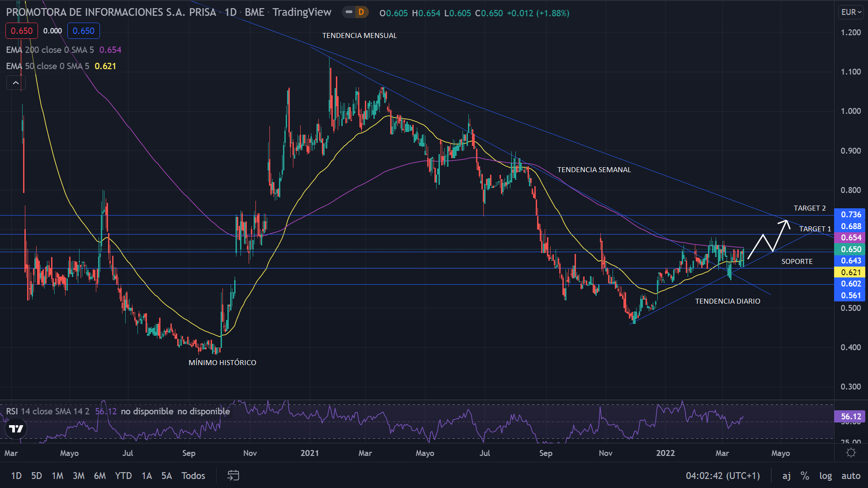Toggle log scale mode

point(826,475)
